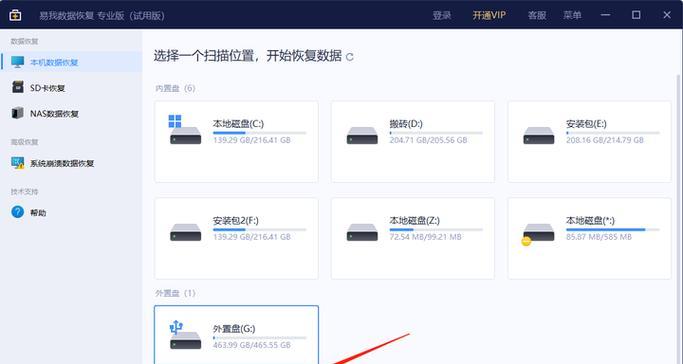Click the vertical scrollbar on right
The image size is (683, 364).
point(678,218)
